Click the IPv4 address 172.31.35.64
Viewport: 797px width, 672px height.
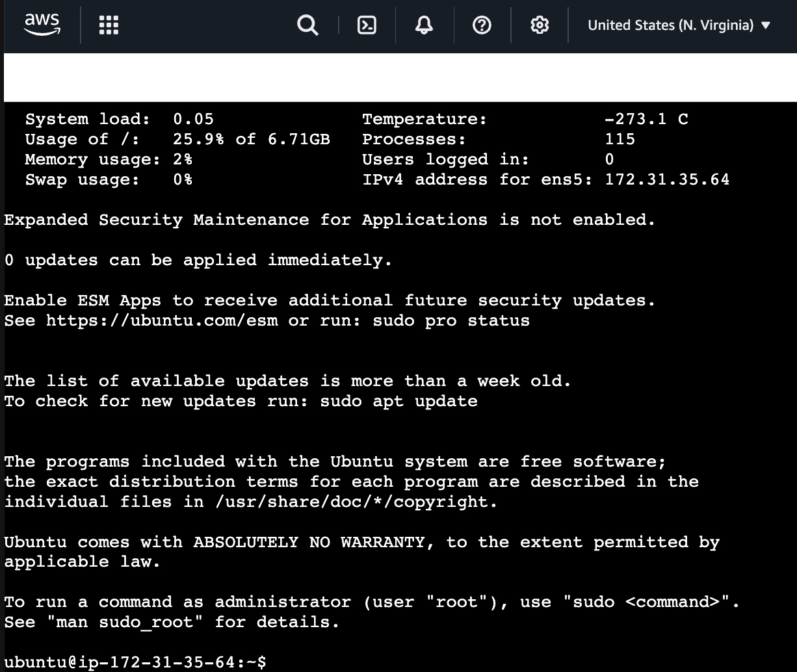[x=667, y=179]
